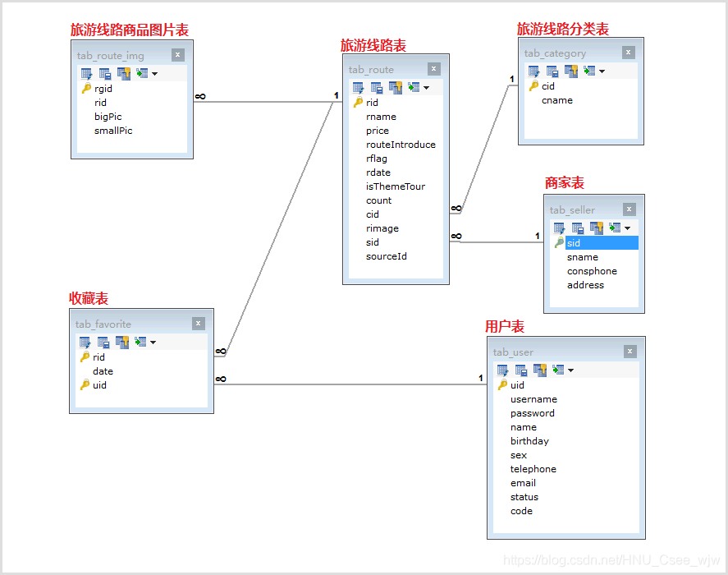Screen dimensions: 728x575
Task: Click the key-table icon in tab_route toolbar
Action: point(395,88)
